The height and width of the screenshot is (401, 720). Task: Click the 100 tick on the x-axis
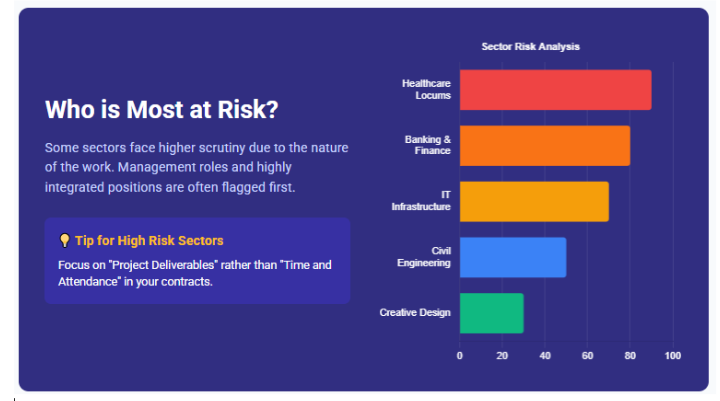point(672,356)
